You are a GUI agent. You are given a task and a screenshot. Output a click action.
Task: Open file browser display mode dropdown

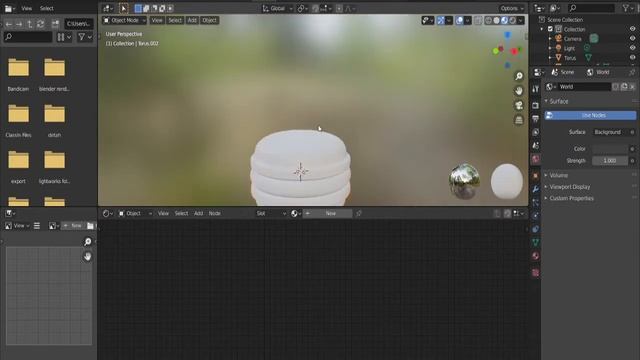pyautogui.click(x=64, y=37)
